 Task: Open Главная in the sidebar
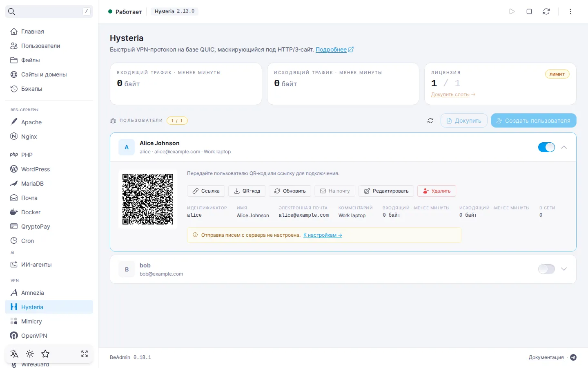pyautogui.click(x=49, y=31)
